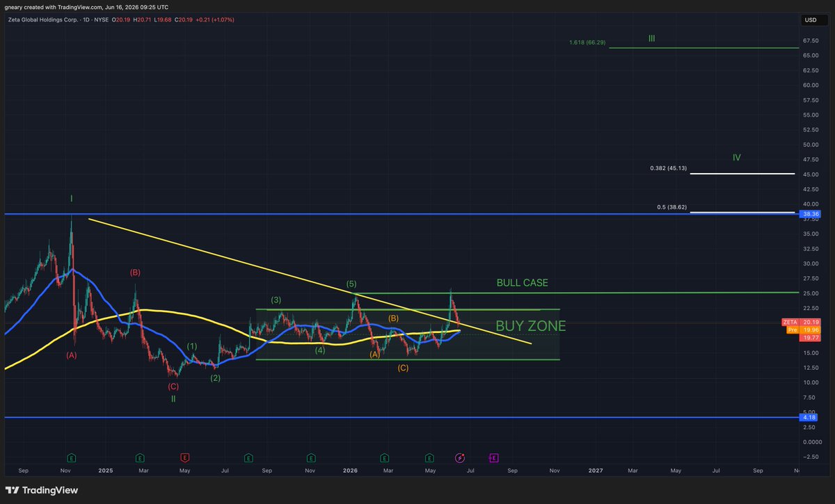Screen dimensions: 835x504
Task: Click the blue 38.36 price label
Action: 809,214
